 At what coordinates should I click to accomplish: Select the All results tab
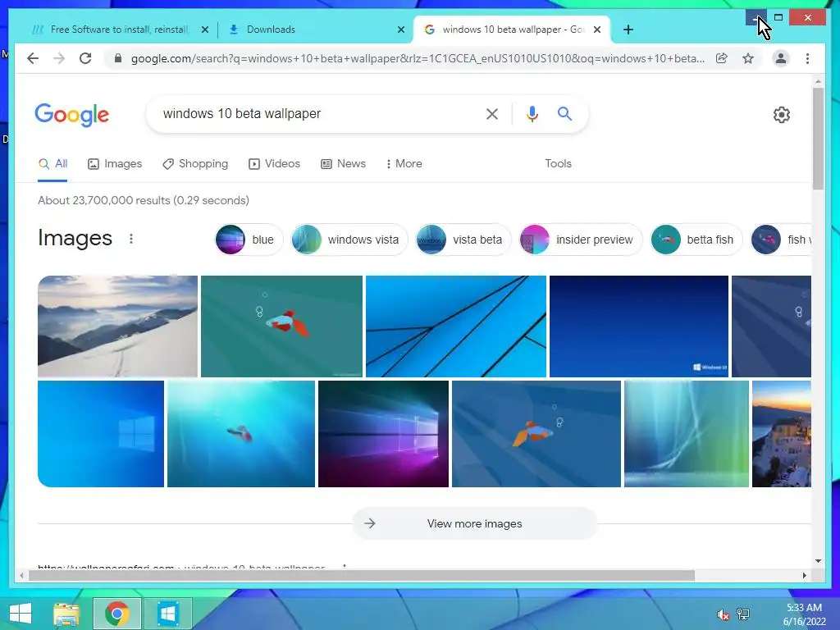click(x=52, y=164)
